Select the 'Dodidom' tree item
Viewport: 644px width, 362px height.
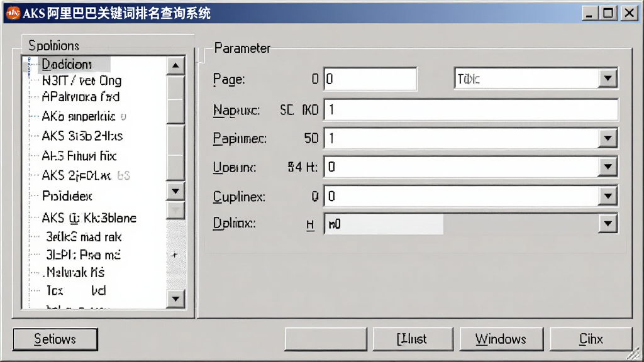[x=67, y=65]
